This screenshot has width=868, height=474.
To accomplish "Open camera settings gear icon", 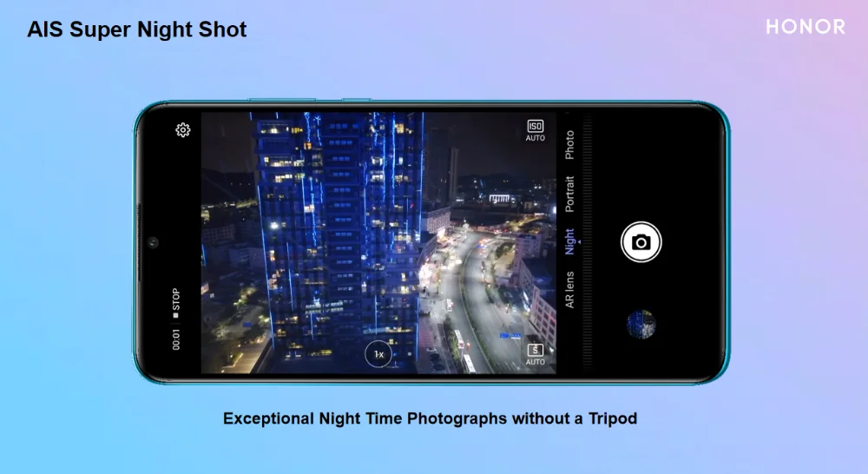I will click(183, 130).
